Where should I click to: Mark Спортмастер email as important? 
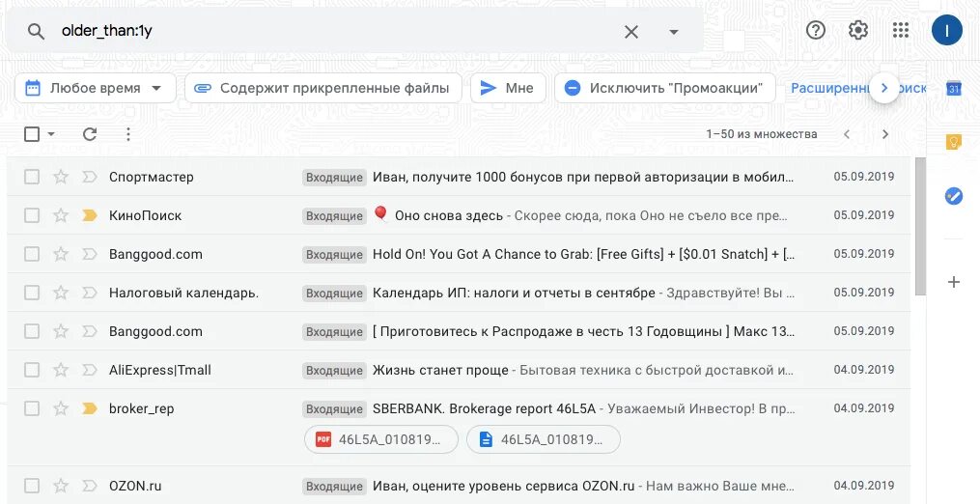(x=90, y=177)
